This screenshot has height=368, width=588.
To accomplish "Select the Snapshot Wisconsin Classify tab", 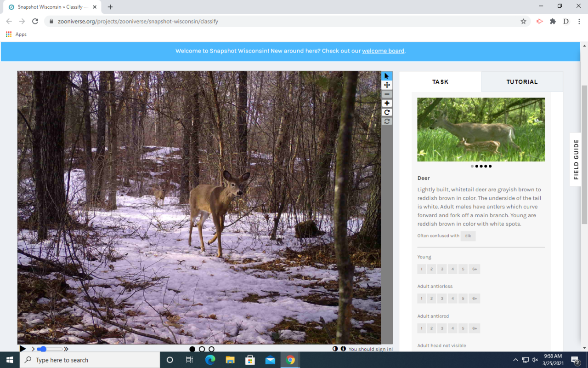I will [53, 7].
